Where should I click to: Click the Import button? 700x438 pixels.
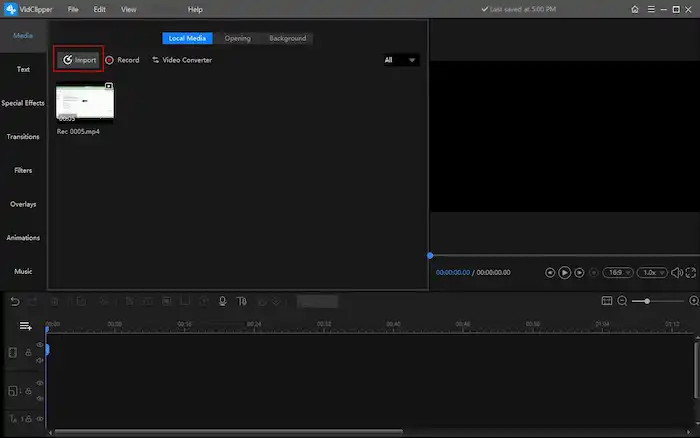point(79,60)
